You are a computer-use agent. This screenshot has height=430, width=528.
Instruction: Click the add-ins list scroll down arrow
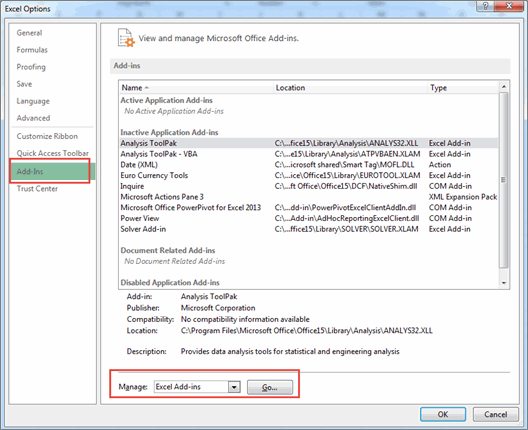click(x=504, y=283)
